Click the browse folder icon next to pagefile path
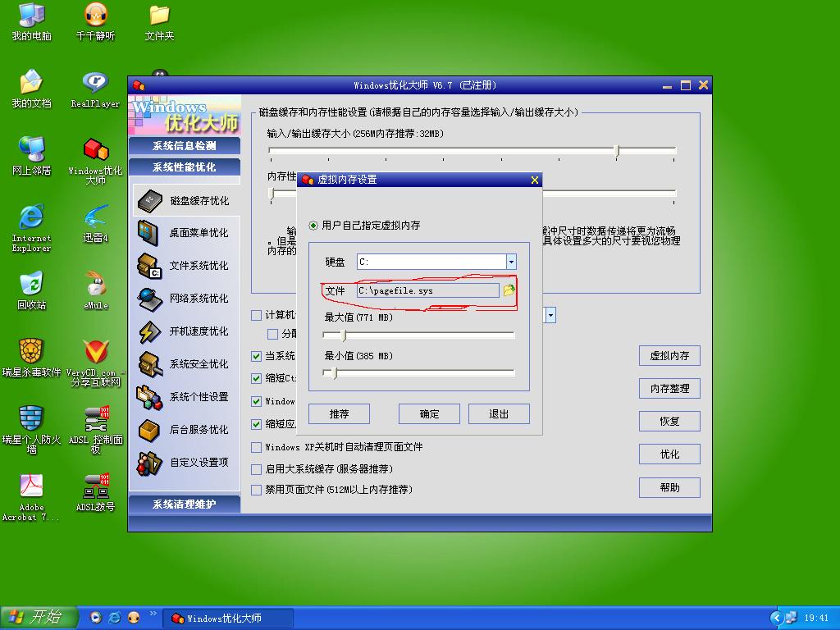Viewport: 840px width, 630px height. pos(509,290)
